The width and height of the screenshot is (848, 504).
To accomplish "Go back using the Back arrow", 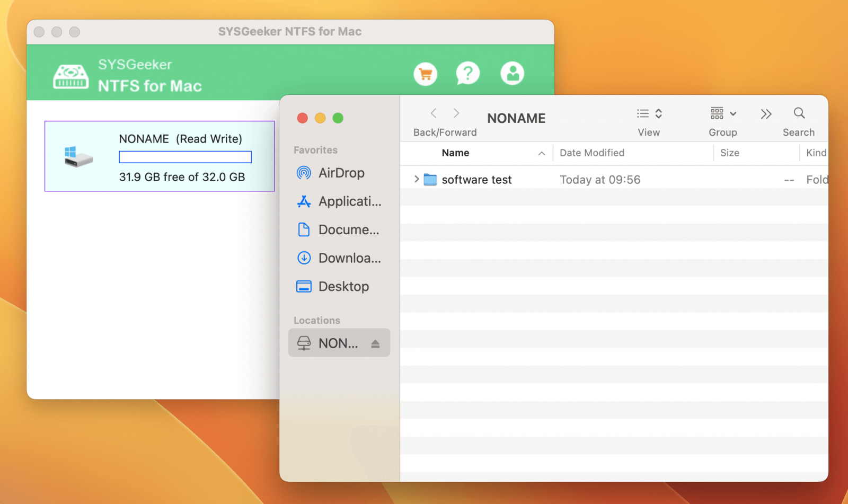I will [x=433, y=113].
